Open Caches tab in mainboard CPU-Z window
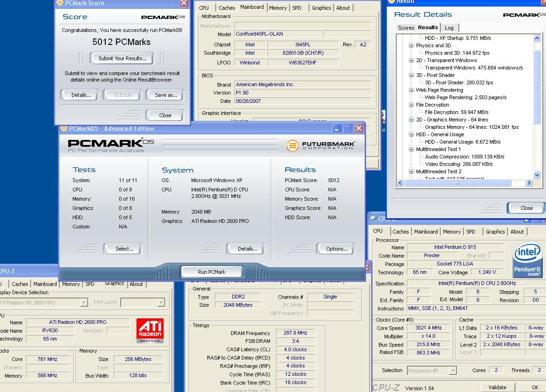The image size is (546, 392). (227, 8)
